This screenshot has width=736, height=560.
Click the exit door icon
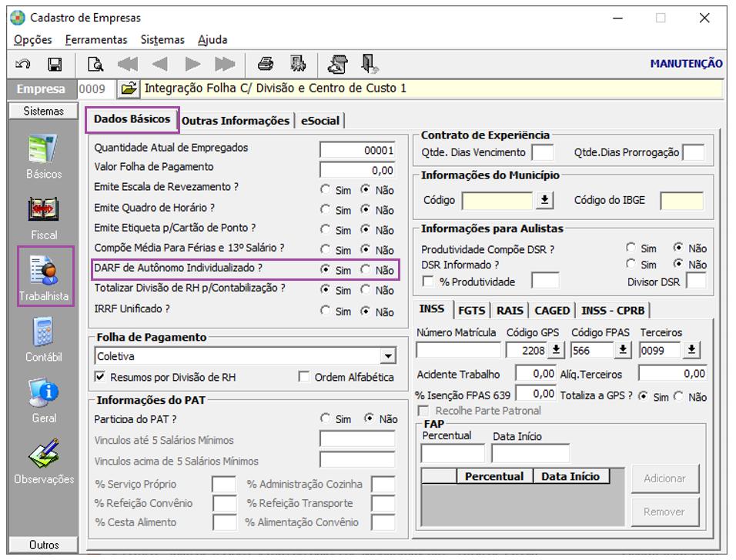(x=370, y=64)
